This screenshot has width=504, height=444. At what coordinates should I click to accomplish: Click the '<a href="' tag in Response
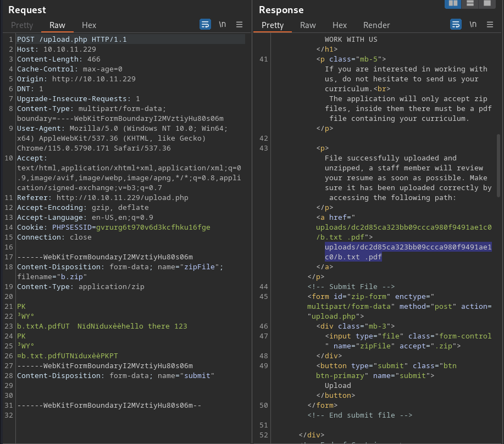pos(336,218)
